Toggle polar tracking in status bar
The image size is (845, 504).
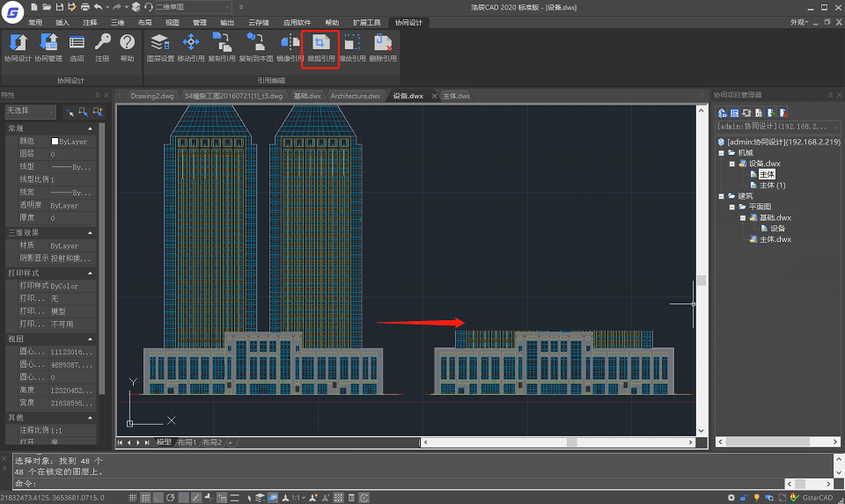170,498
